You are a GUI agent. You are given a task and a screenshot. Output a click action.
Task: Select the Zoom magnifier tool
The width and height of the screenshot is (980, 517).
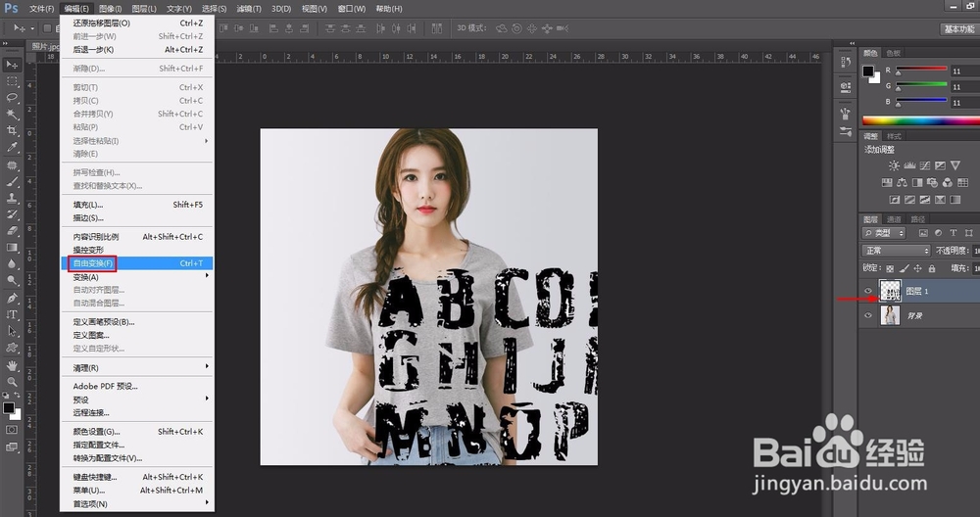tap(13, 381)
